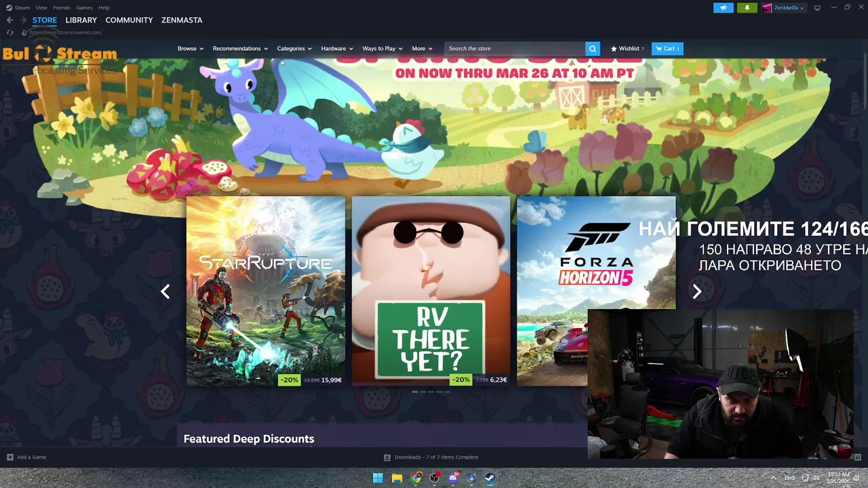Expand the Ways to Play dropdown
Screen dimensions: 868x488
click(x=382, y=49)
